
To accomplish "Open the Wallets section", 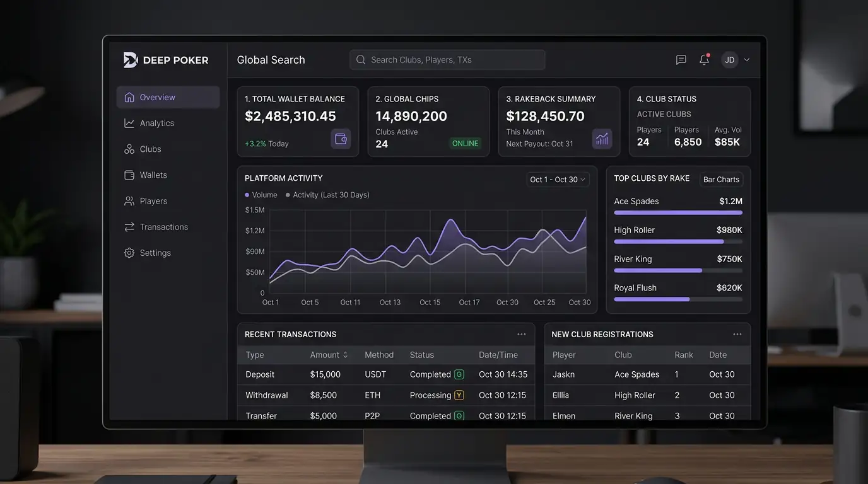I will (154, 175).
